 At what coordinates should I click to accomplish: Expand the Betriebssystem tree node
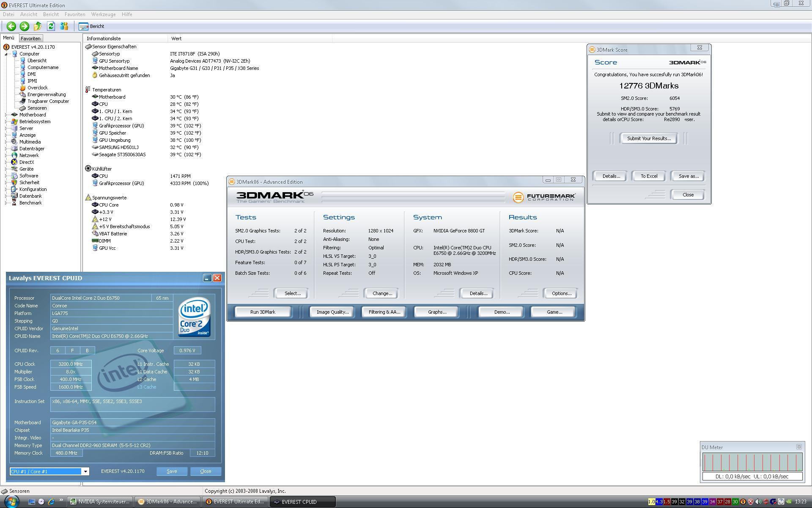point(6,121)
